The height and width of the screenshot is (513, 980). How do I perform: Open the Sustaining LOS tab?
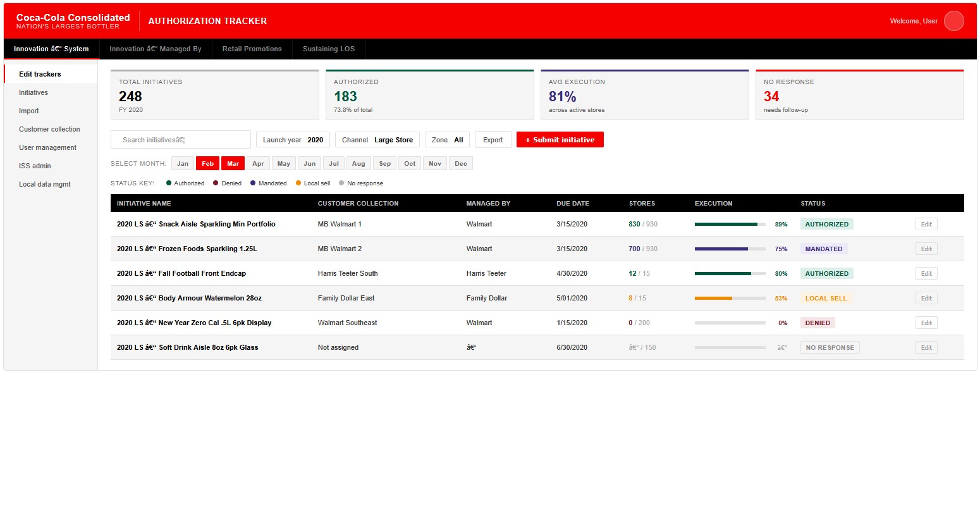(x=329, y=49)
